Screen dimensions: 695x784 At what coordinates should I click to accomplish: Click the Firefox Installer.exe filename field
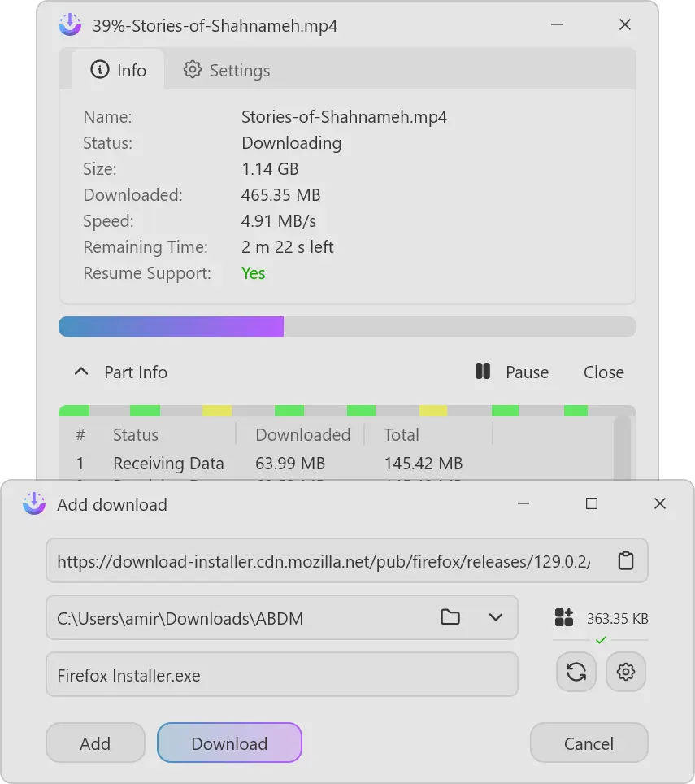click(x=282, y=673)
